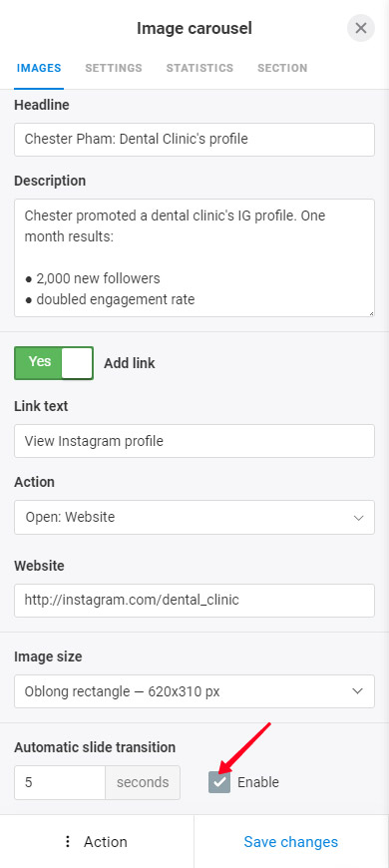Go to the SECTION tab
The image size is (389, 868).
[282, 68]
